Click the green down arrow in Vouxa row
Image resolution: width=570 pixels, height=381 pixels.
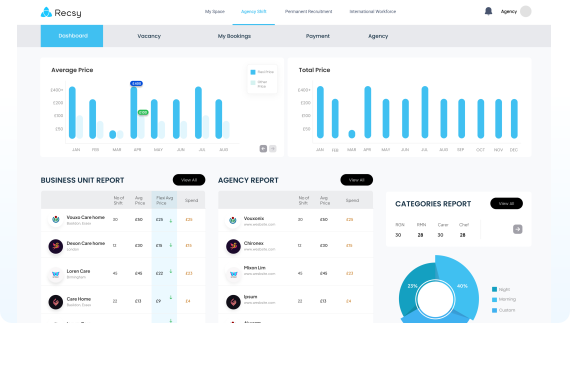pos(170,221)
